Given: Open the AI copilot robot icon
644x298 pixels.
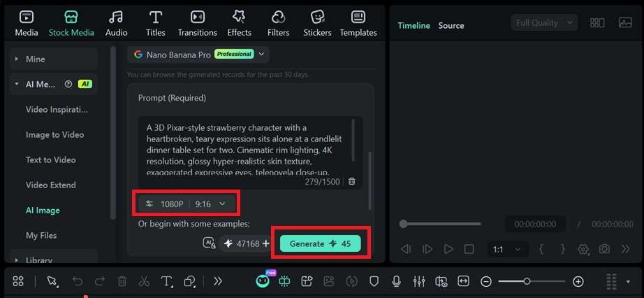Looking at the screenshot, I should (x=263, y=281).
